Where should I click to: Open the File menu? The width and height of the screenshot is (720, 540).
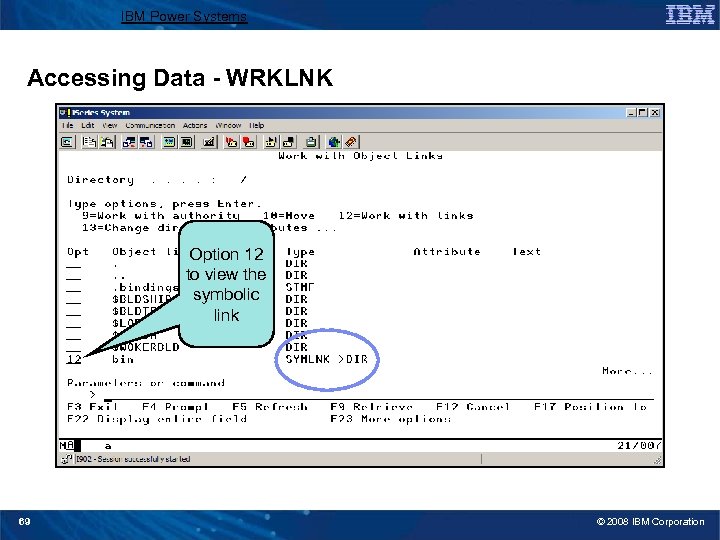click(68, 125)
